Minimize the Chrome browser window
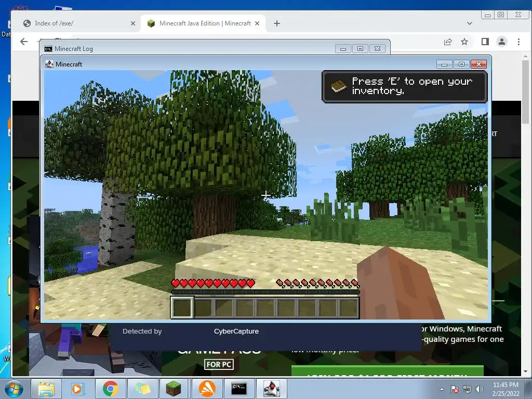The height and width of the screenshot is (399, 532). pyautogui.click(x=487, y=15)
